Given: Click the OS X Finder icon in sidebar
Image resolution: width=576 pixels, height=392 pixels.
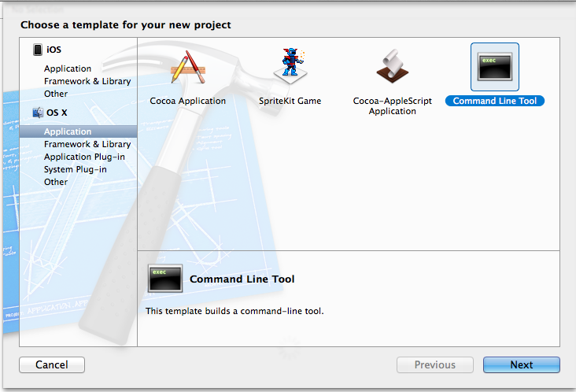Looking at the screenshot, I should pyautogui.click(x=38, y=113).
